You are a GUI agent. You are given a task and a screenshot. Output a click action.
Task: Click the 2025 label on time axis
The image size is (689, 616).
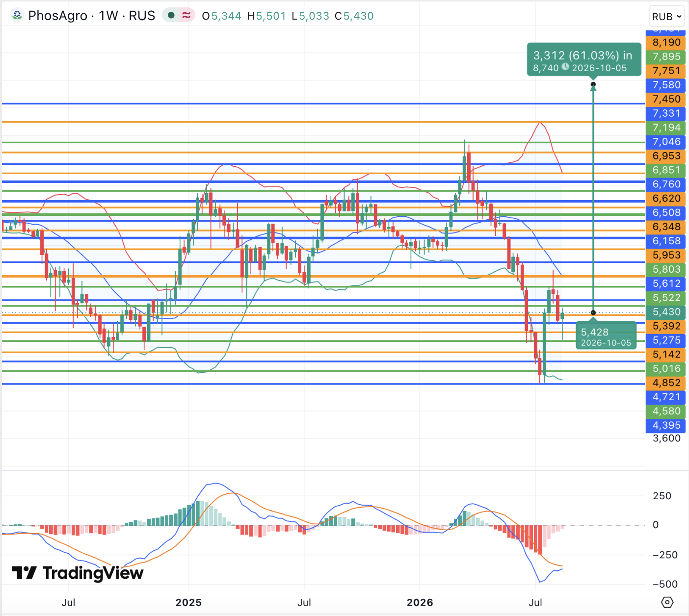[x=188, y=603]
